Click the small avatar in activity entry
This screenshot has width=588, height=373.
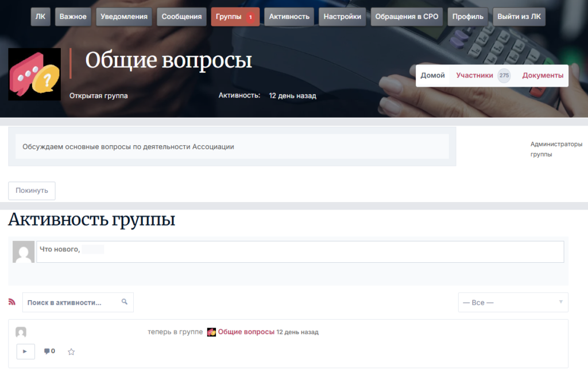(x=21, y=332)
